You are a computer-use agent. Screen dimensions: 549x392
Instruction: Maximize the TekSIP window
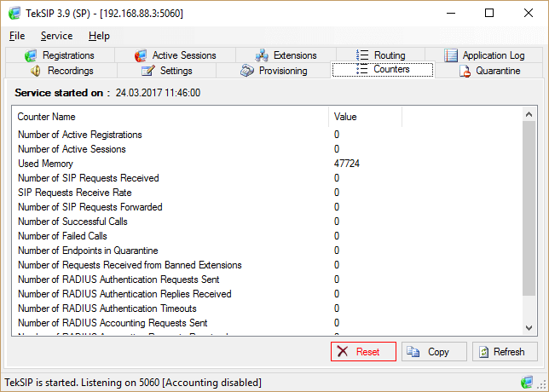(x=489, y=14)
